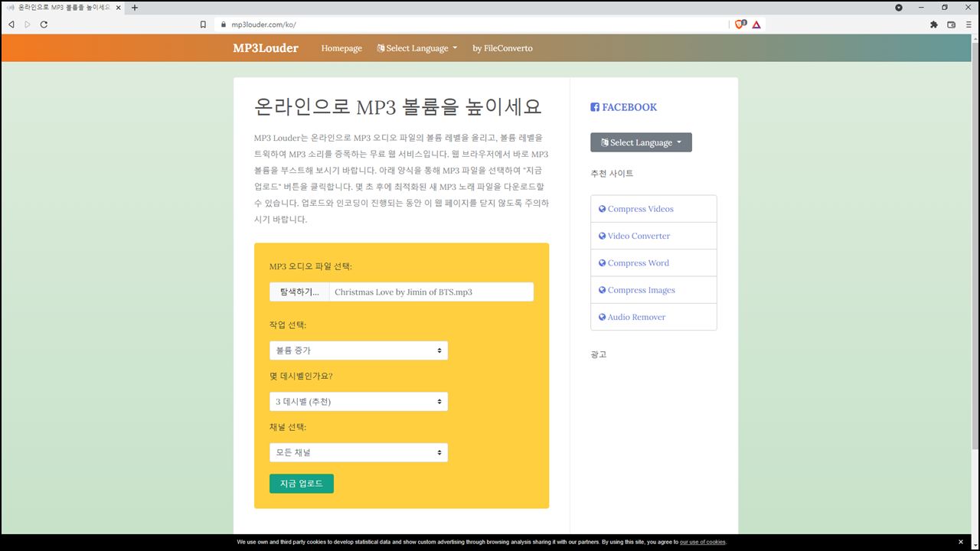
Task: Click globe icon beside Compress Word
Action: (x=603, y=262)
